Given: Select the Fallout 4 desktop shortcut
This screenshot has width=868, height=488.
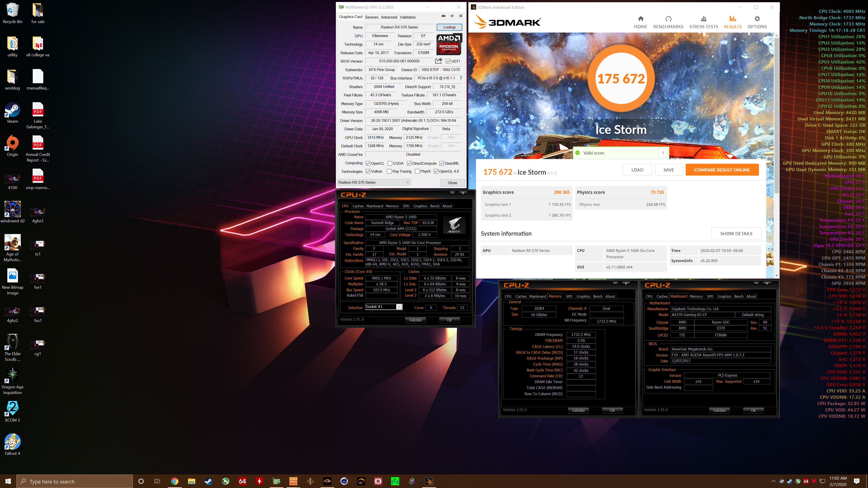Looking at the screenshot, I should pos(12,445).
